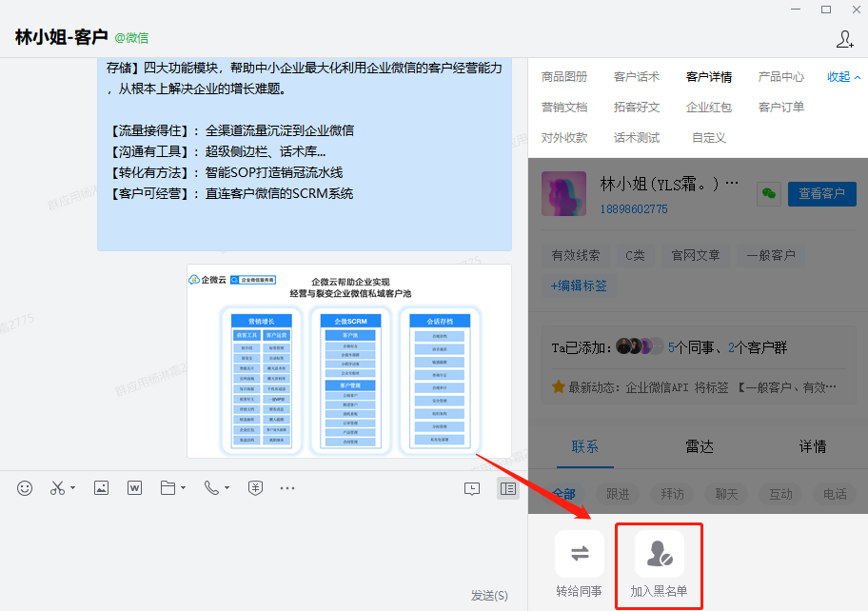Open the more options ellipsis in toolbar
Screen dimensions: 868x611
pyautogui.click(x=287, y=488)
